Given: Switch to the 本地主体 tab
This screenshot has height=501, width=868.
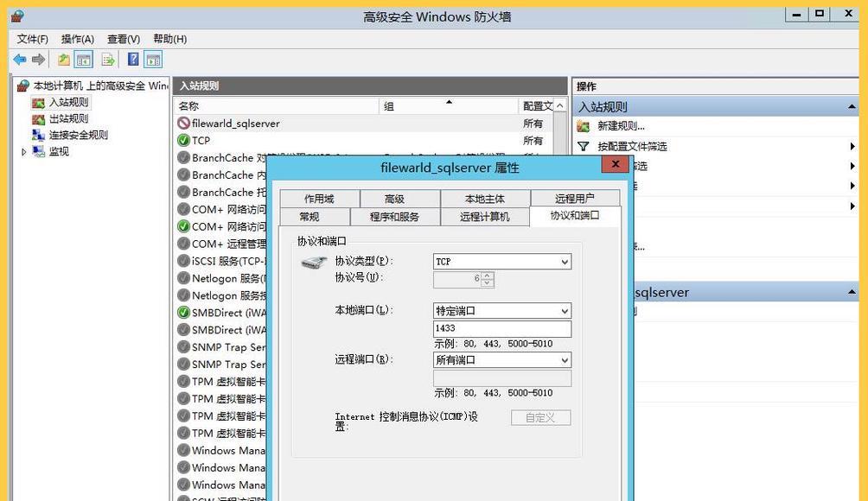Looking at the screenshot, I should [485, 199].
